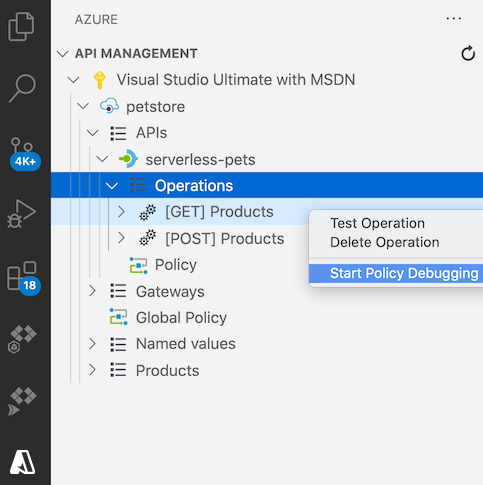
Task: Click the Global Policy flow icon
Action: (119, 317)
